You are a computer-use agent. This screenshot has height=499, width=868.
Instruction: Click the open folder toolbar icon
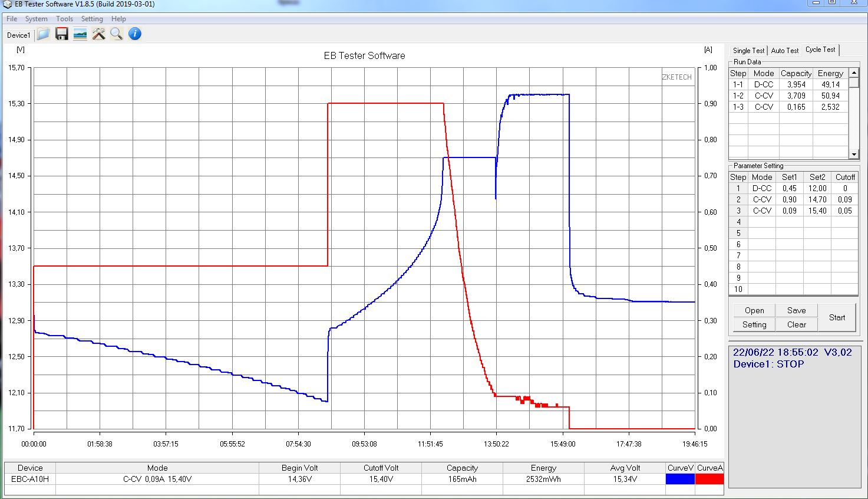(43, 34)
